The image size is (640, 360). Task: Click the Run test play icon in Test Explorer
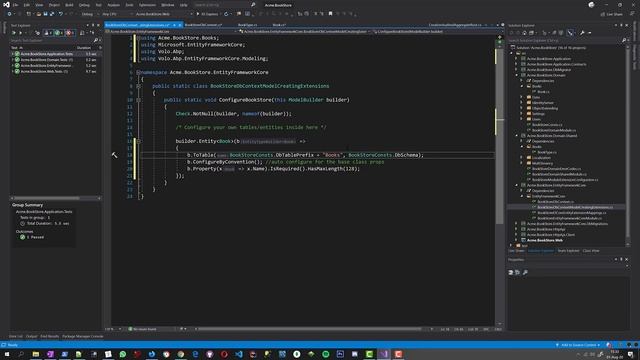click(x=20, y=33)
